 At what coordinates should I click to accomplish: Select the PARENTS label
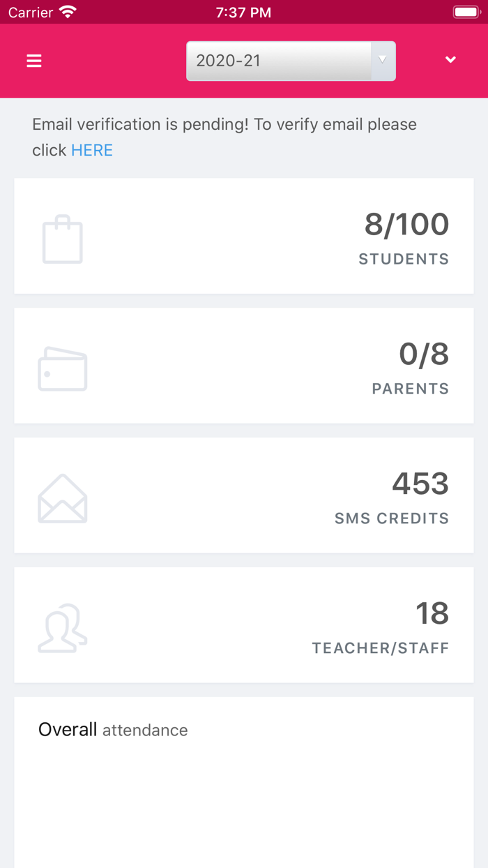coord(410,389)
